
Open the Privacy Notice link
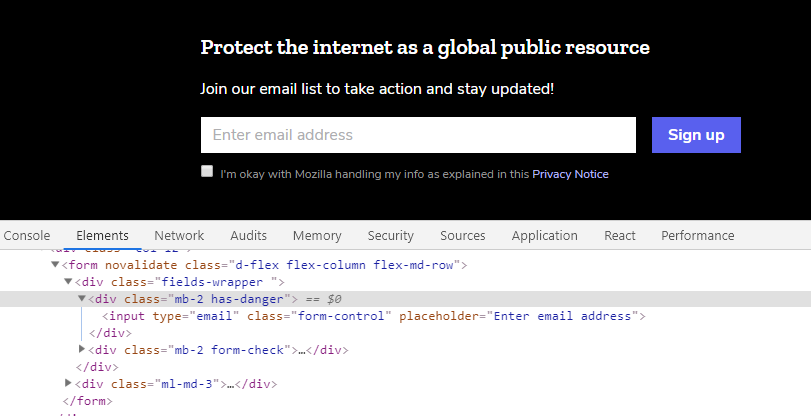coord(570,174)
